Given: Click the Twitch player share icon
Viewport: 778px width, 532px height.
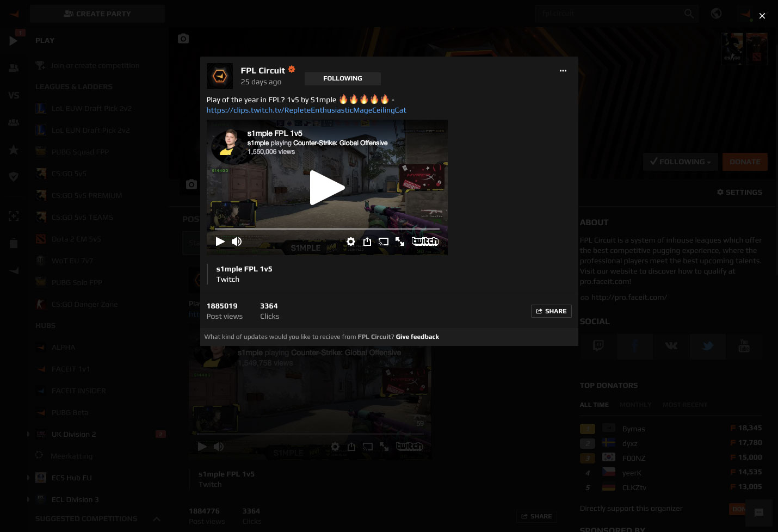Looking at the screenshot, I should (x=367, y=242).
